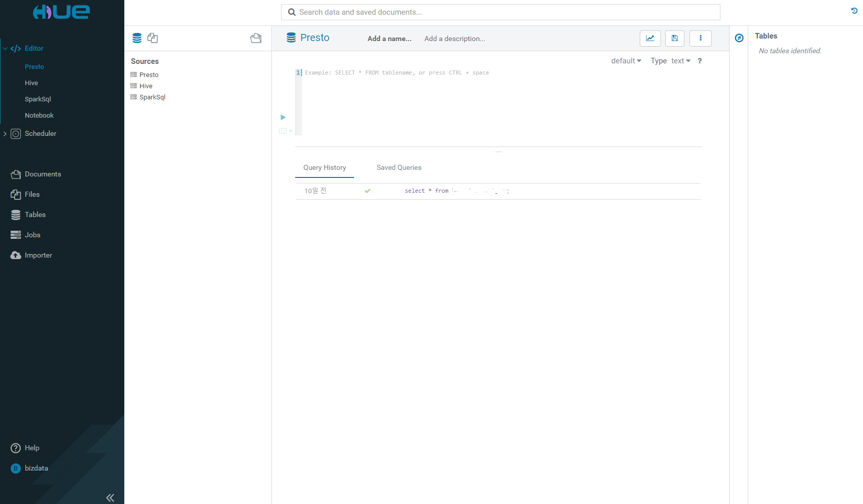Viewport: 863px width, 504px height.
Task: Open Importer cloud upload icon
Action: pos(16,255)
